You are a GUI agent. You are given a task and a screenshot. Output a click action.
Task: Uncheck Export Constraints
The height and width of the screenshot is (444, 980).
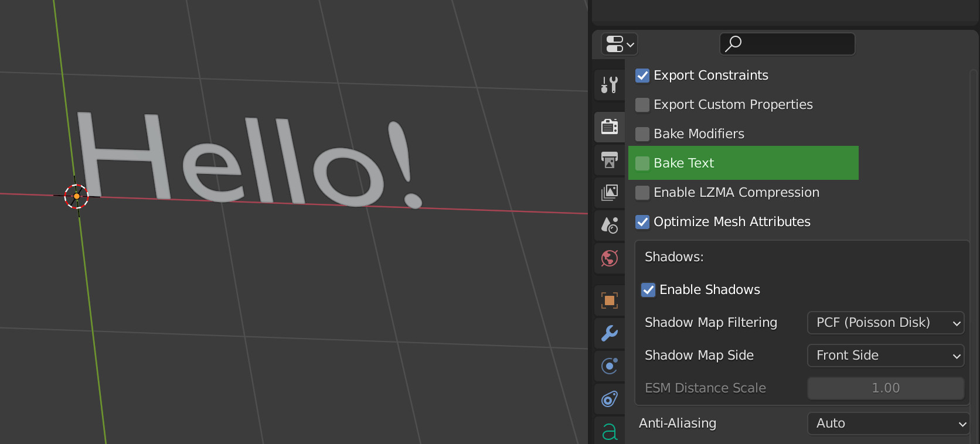642,76
